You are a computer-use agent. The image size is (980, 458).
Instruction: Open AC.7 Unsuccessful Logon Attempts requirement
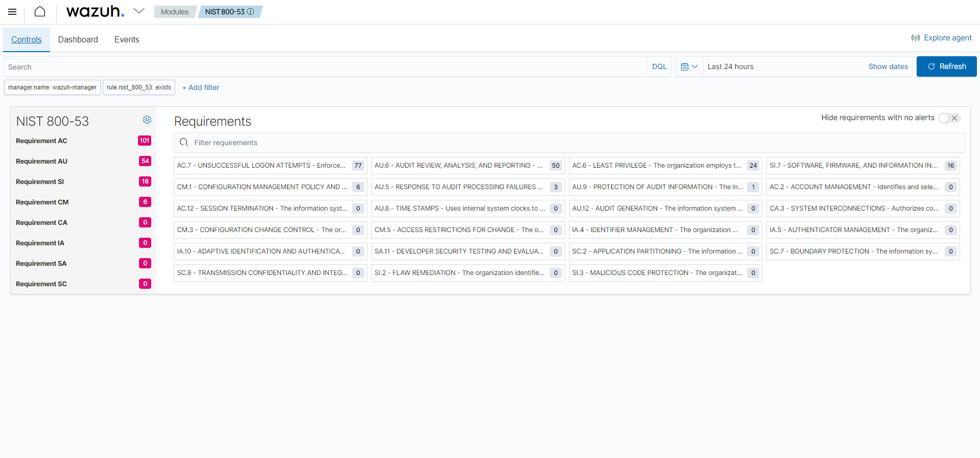pyautogui.click(x=270, y=166)
